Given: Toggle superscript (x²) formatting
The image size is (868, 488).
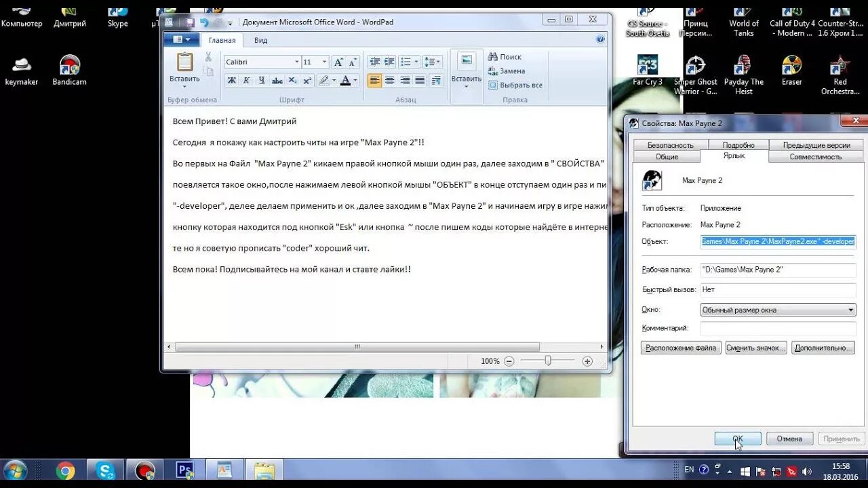Looking at the screenshot, I should [x=307, y=80].
